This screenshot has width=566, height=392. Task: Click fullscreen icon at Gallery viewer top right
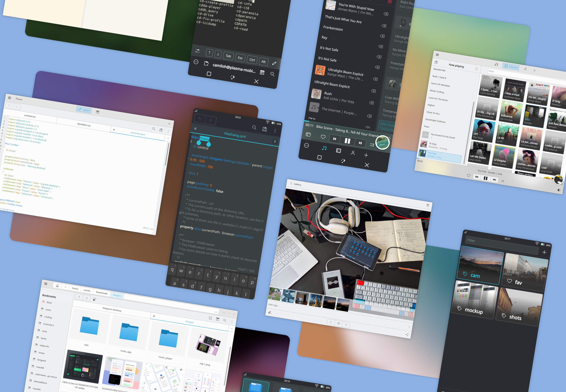pos(428,205)
